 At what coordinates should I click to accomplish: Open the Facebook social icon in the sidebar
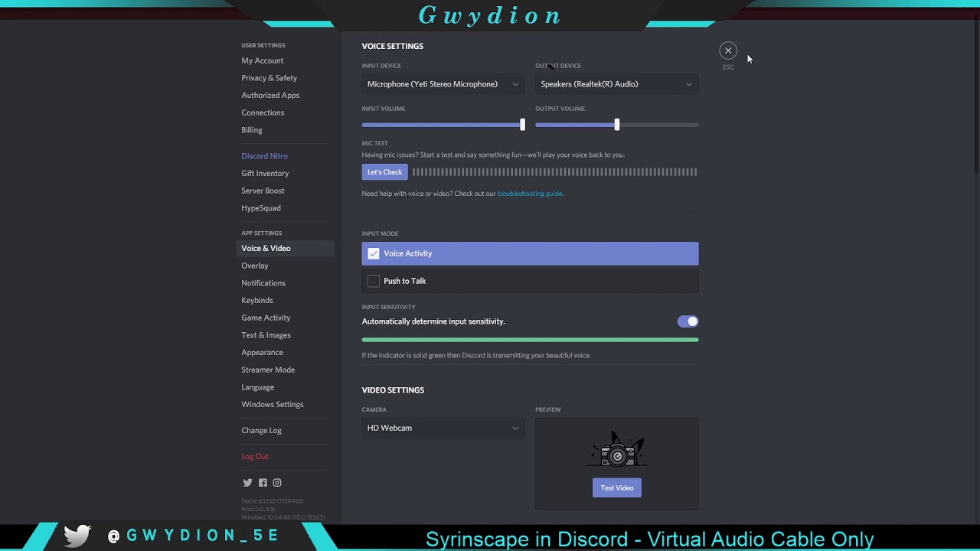click(263, 483)
